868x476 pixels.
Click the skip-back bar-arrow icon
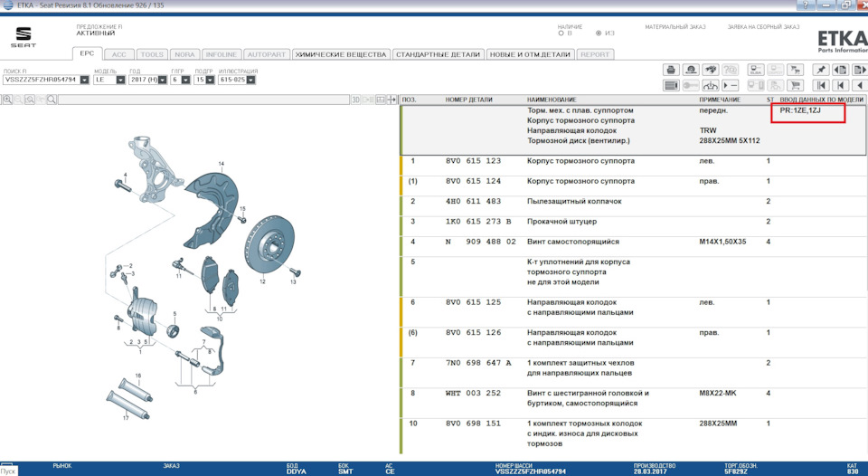coord(840,85)
